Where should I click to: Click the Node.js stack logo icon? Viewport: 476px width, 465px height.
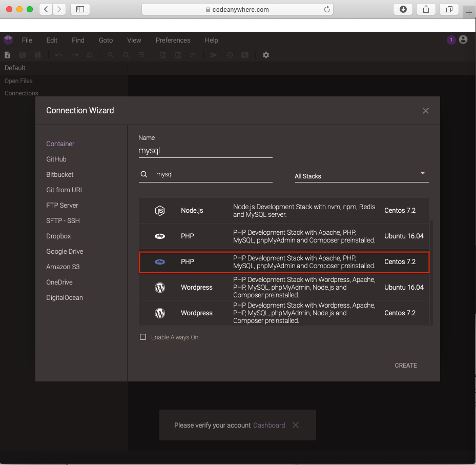(160, 211)
